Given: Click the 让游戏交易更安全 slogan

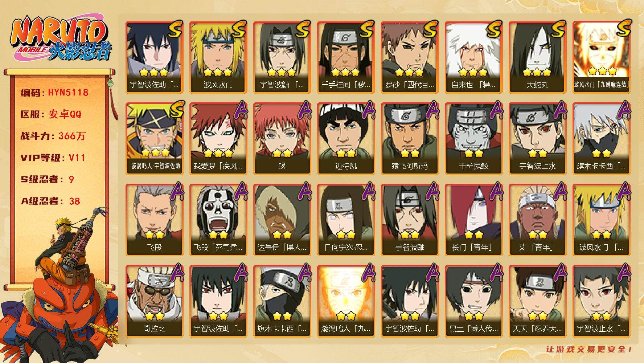Looking at the screenshot, I should [590, 349].
